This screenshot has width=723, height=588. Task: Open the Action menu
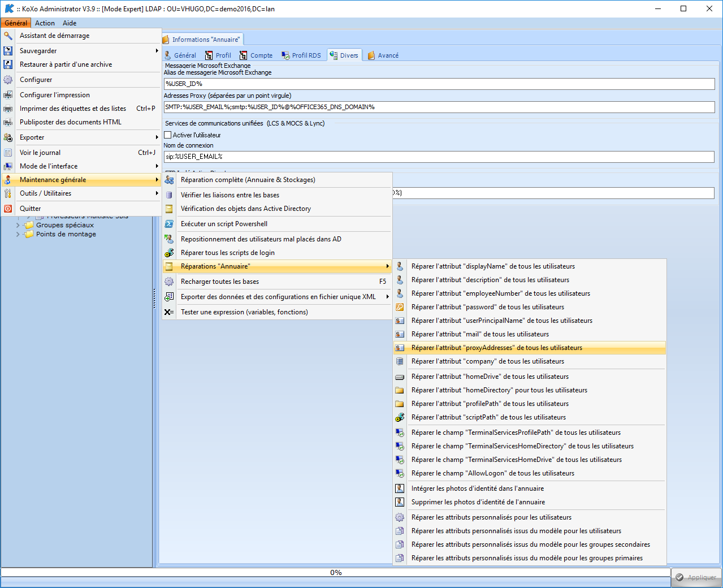(45, 23)
